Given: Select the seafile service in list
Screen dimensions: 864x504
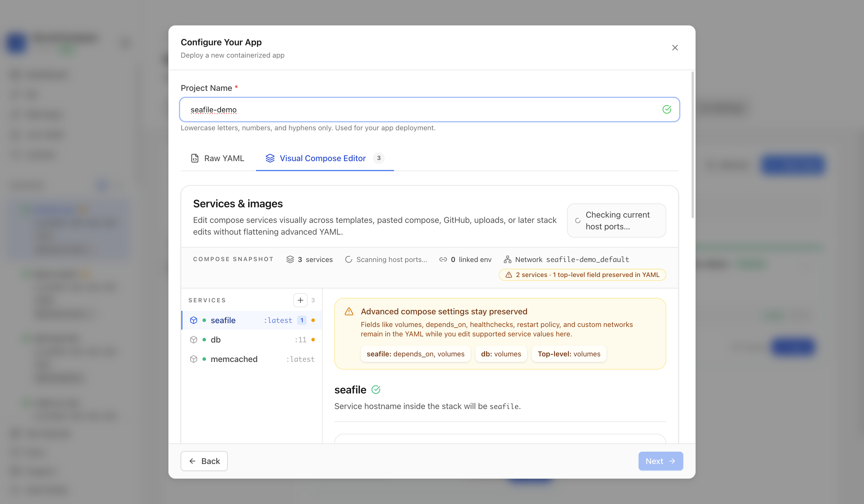Looking at the screenshot, I should pos(252,320).
